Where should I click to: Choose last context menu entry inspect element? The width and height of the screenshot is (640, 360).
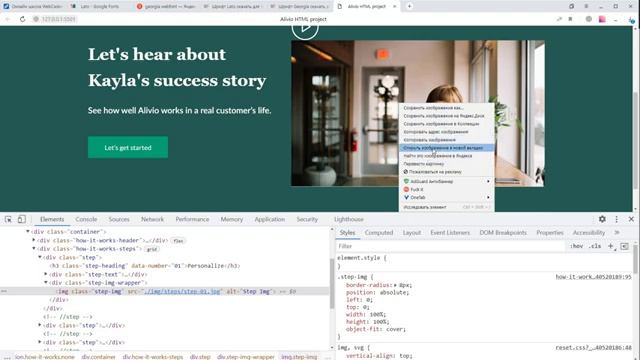pos(447,207)
